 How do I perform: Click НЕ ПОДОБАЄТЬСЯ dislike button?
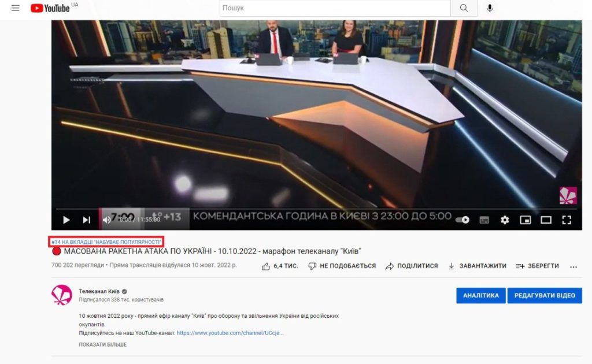coord(342,266)
